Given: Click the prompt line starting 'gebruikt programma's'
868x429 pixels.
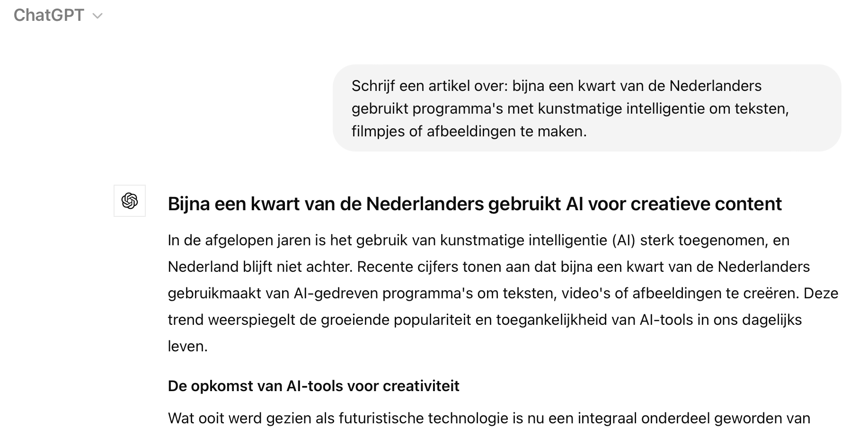Looking at the screenshot, I should [x=570, y=108].
